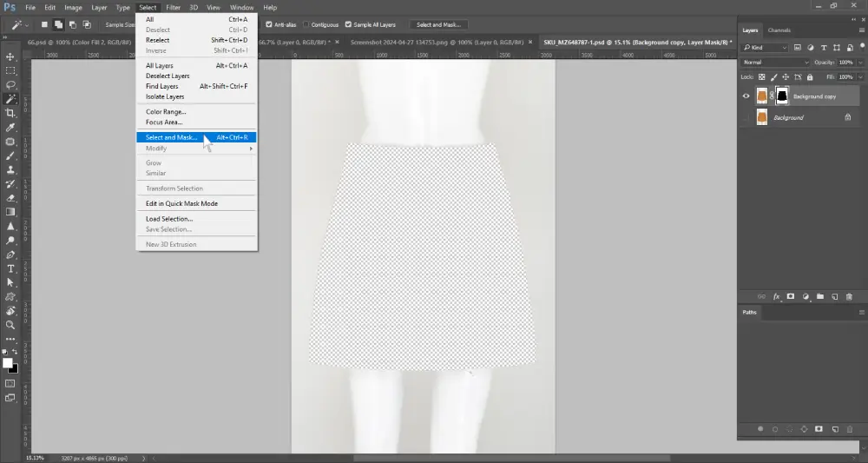Click the Background copy layer mask thumbnail

pos(782,96)
